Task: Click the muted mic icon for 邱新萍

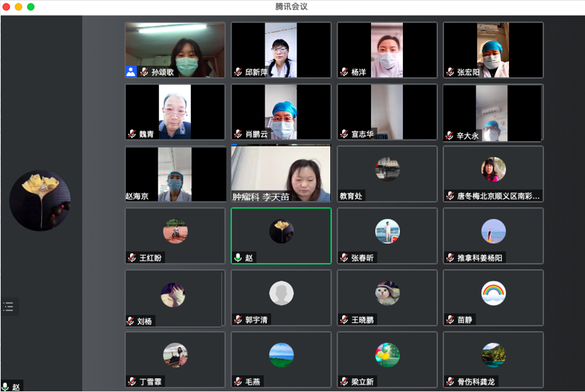Action: tap(238, 72)
